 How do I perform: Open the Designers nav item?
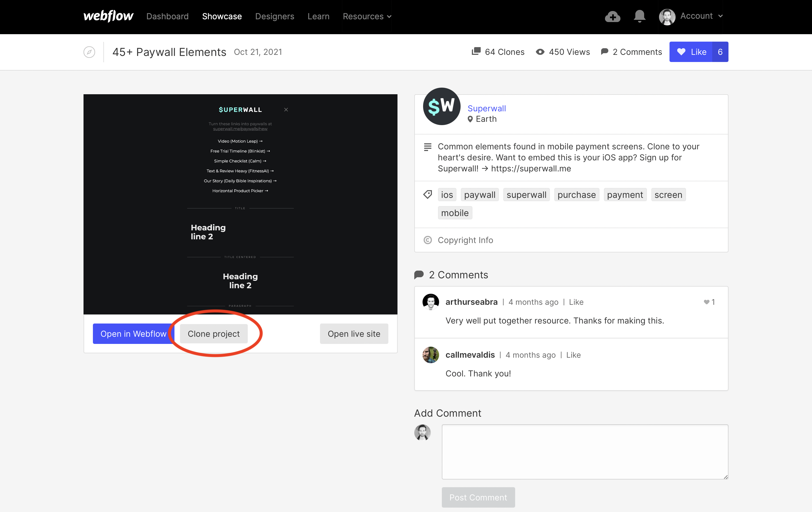point(275,16)
